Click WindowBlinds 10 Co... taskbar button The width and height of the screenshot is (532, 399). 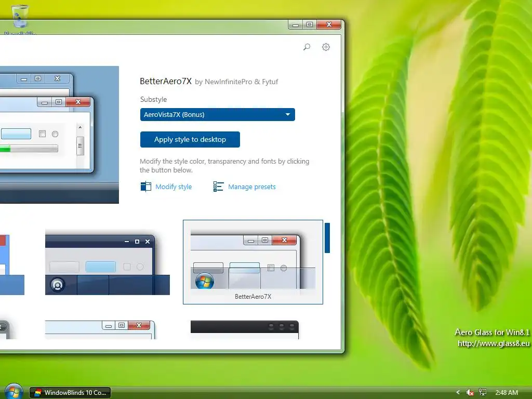coord(70,393)
